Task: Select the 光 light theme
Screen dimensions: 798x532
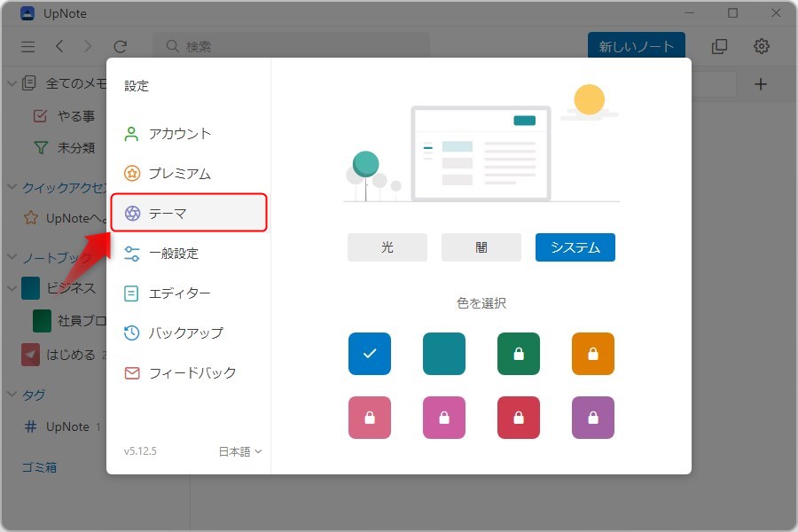Action: 387,247
